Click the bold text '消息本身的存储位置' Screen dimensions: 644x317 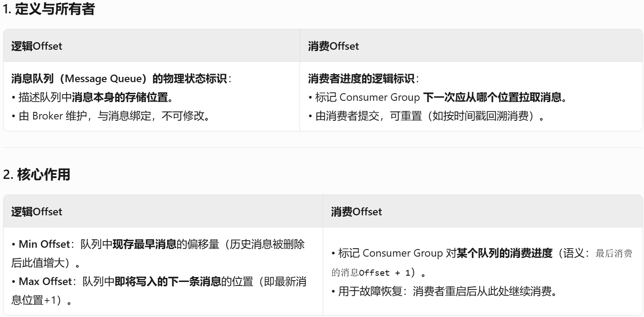tap(119, 98)
